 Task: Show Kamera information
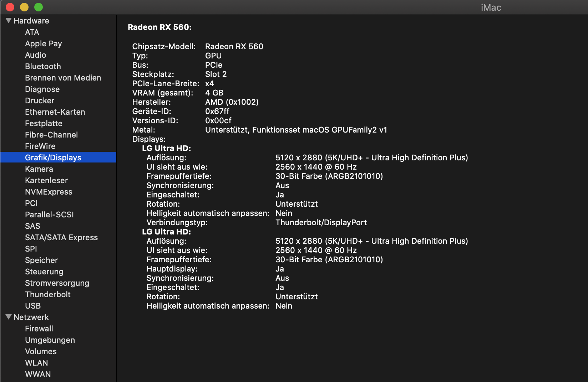pyautogui.click(x=39, y=169)
